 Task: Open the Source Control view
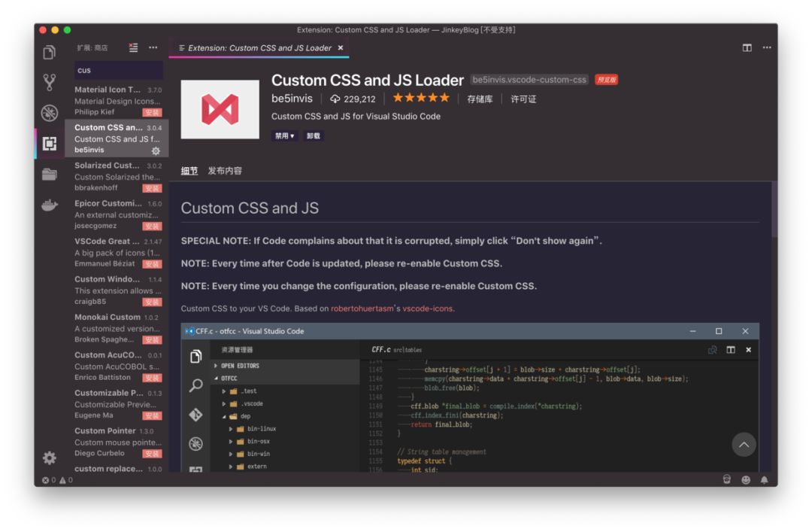click(49, 82)
